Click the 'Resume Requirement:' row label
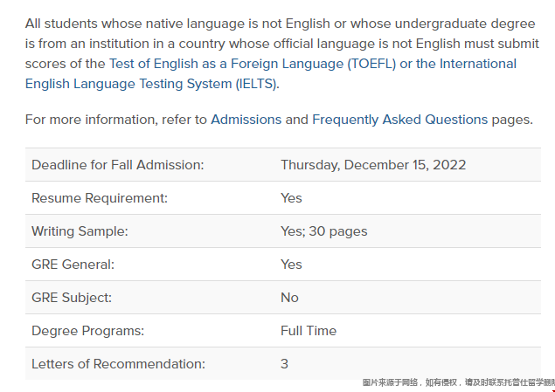This screenshot has height=392, width=555. pyautogui.click(x=99, y=198)
